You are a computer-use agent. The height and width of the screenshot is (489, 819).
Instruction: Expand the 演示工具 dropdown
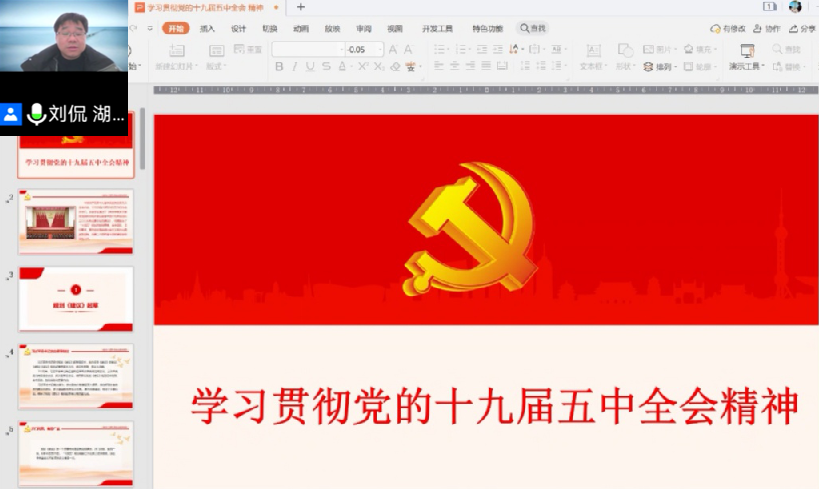(746, 67)
